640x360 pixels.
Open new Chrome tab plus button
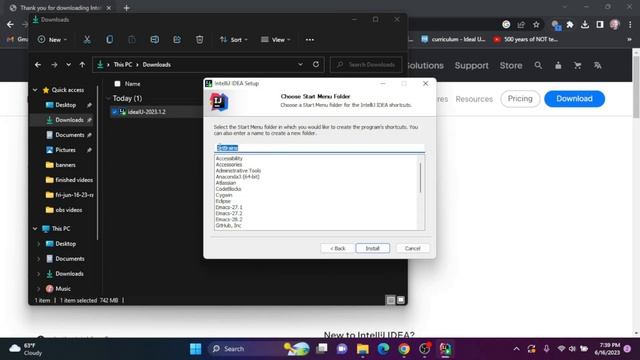point(127,8)
